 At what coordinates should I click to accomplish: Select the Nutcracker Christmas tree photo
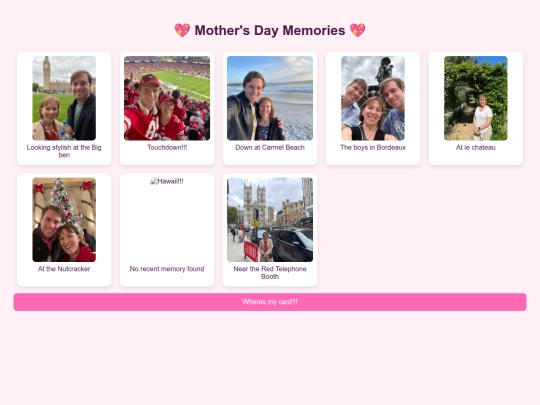[x=64, y=220]
